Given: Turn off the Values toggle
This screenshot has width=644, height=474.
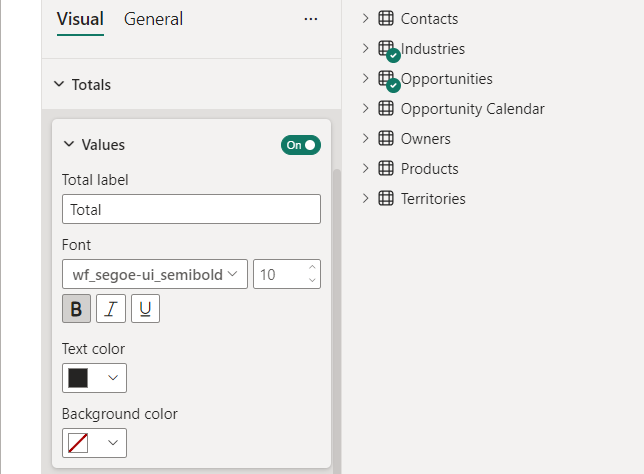Looking at the screenshot, I should click(300, 145).
